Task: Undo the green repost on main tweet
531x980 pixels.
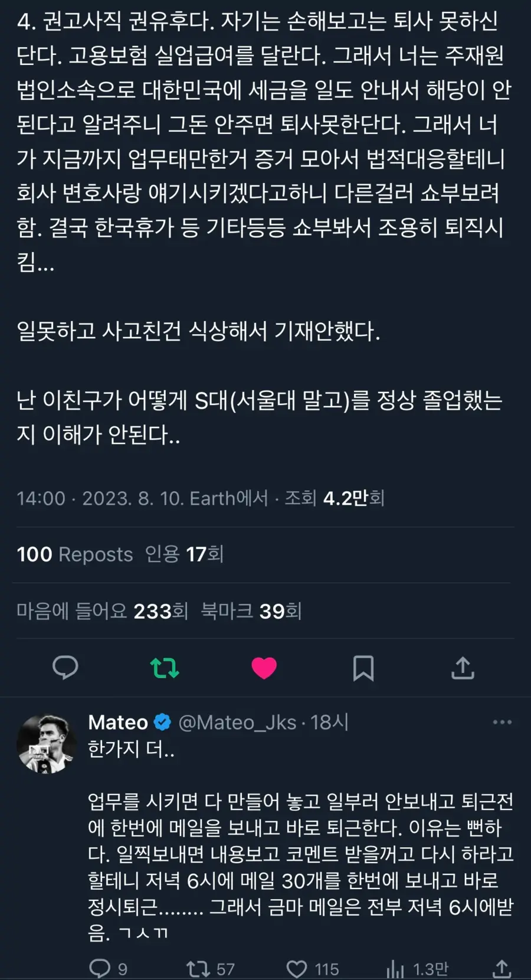Action: (x=165, y=668)
